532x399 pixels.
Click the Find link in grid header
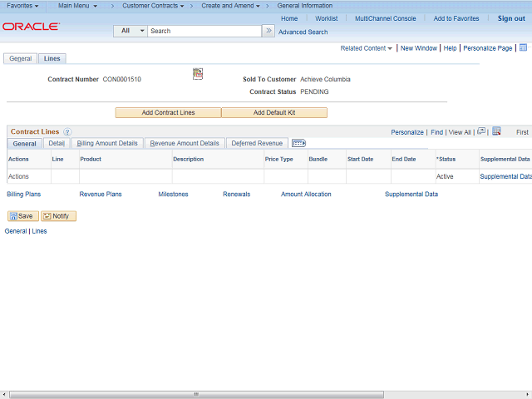pos(436,132)
